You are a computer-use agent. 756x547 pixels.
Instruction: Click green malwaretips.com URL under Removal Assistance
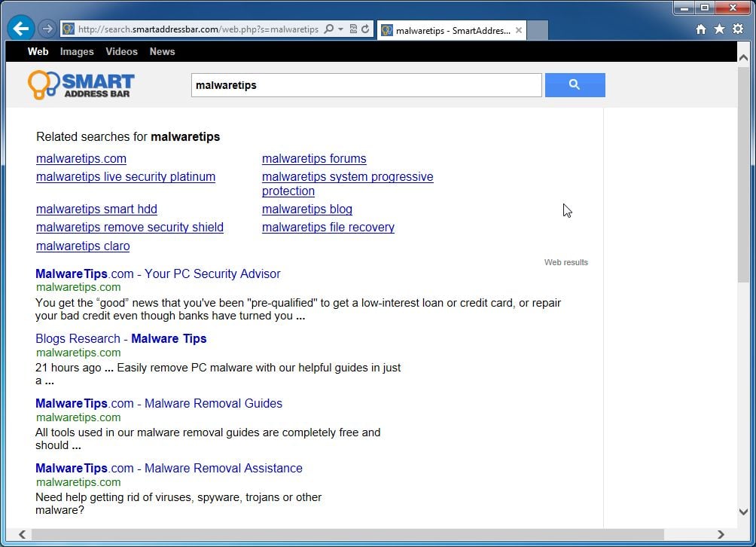point(78,482)
